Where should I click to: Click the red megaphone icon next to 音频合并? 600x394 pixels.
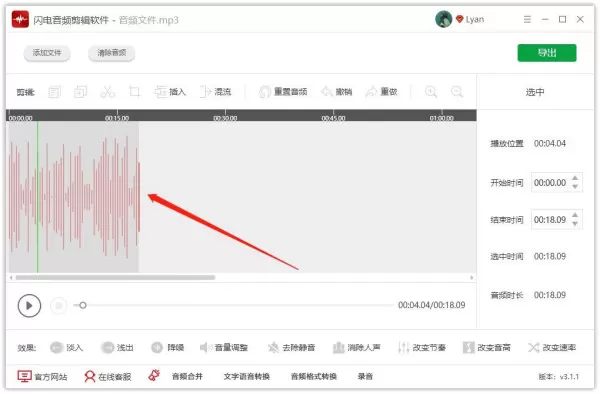pyautogui.click(x=154, y=376)
